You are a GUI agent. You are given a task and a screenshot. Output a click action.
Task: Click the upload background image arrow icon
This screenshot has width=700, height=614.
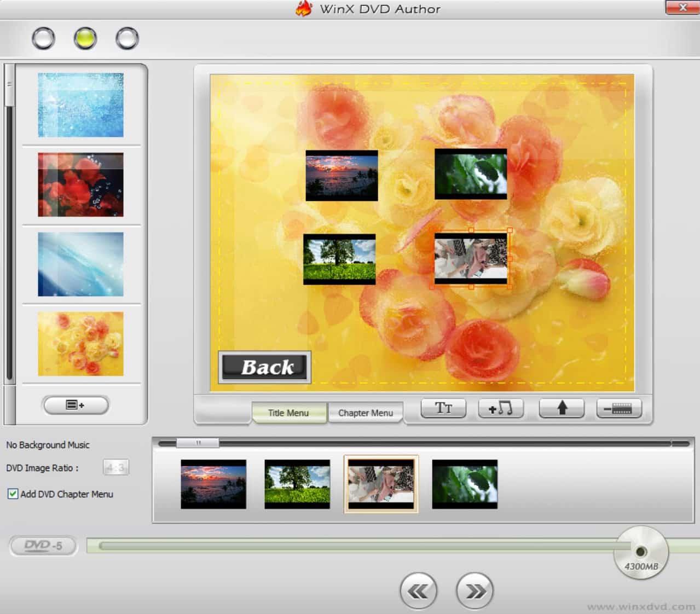(561, 408)
